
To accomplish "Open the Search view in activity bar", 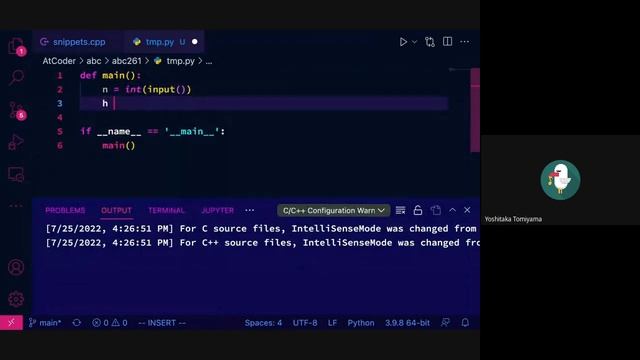I will pos(16,77).
